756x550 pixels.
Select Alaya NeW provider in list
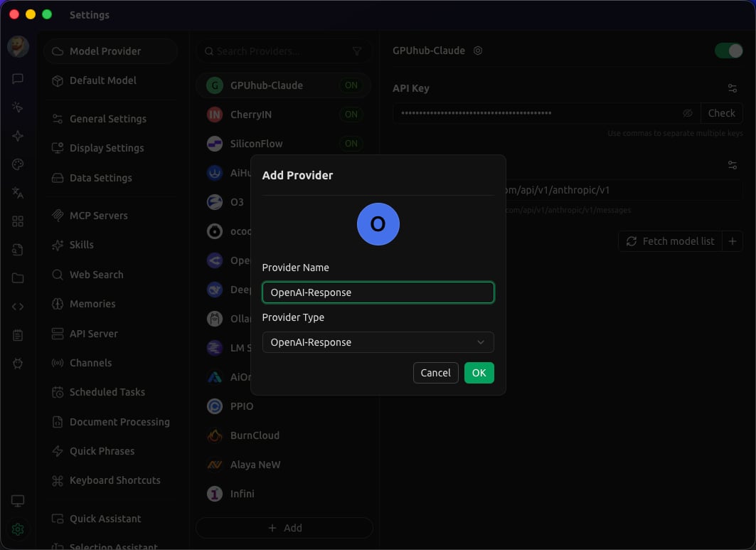point(284,465)
